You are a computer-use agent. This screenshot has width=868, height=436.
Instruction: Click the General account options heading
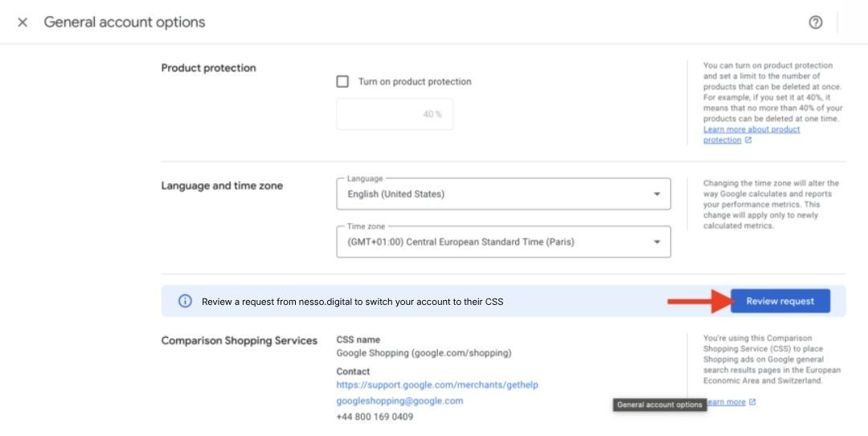point(125,23)
